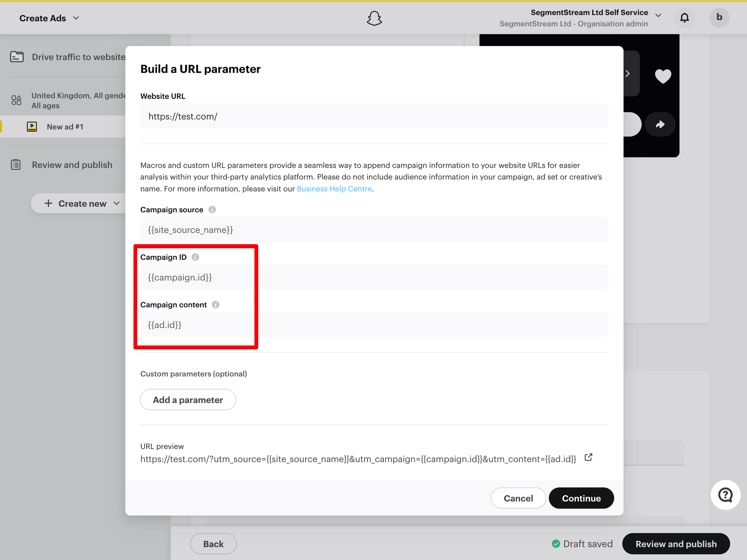This screenshot has height=560, width=747.
Task: Select the New ad #1 item
Action: [x=65, y=127]
